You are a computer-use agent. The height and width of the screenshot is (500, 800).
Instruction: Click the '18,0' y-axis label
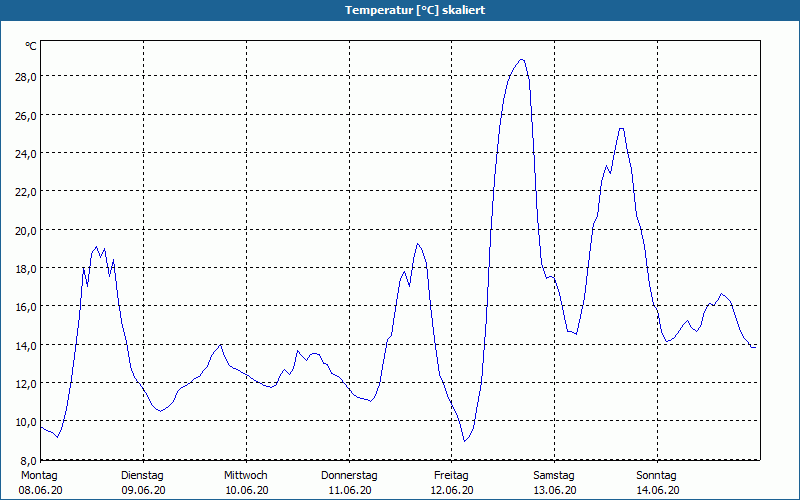[24, 268]
